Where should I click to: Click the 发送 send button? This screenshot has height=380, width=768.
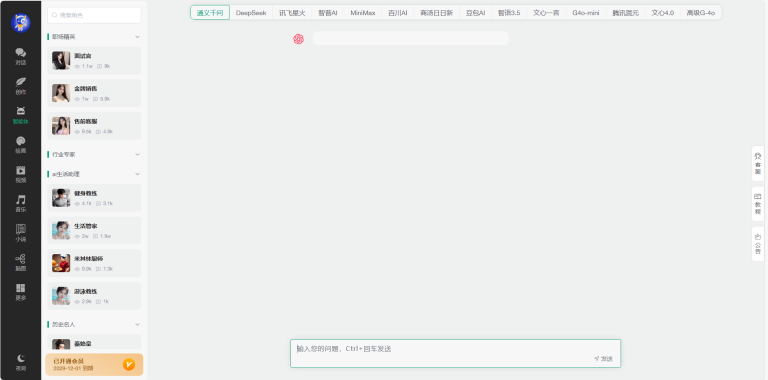coord(603,359)
